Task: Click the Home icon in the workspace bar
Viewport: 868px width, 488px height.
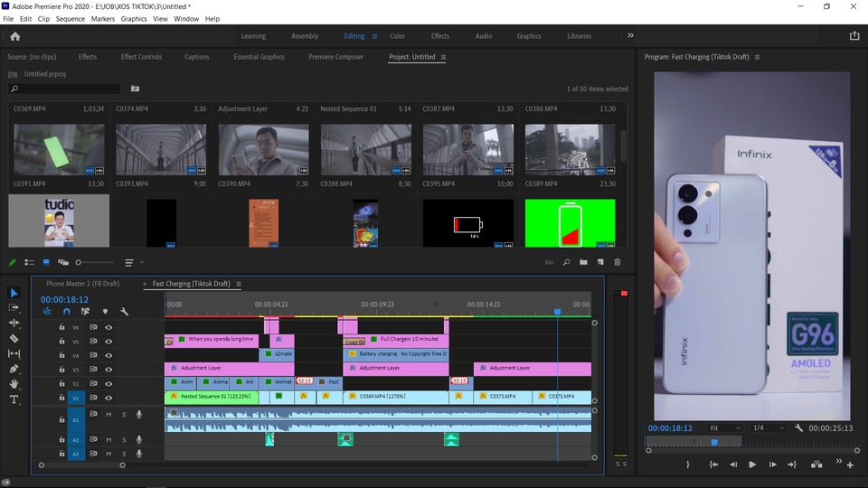Action: coord(14,36)
